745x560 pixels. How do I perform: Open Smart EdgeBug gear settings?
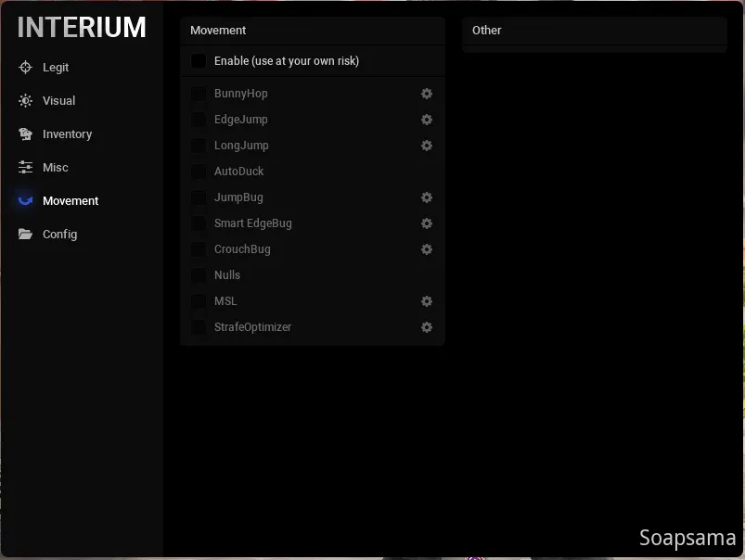tap(427, 223)
